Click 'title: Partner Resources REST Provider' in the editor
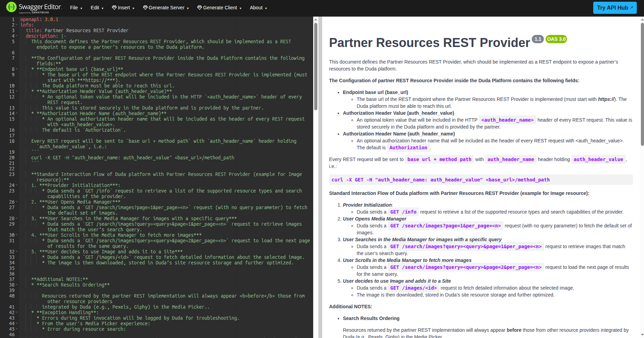 [77, 31]
